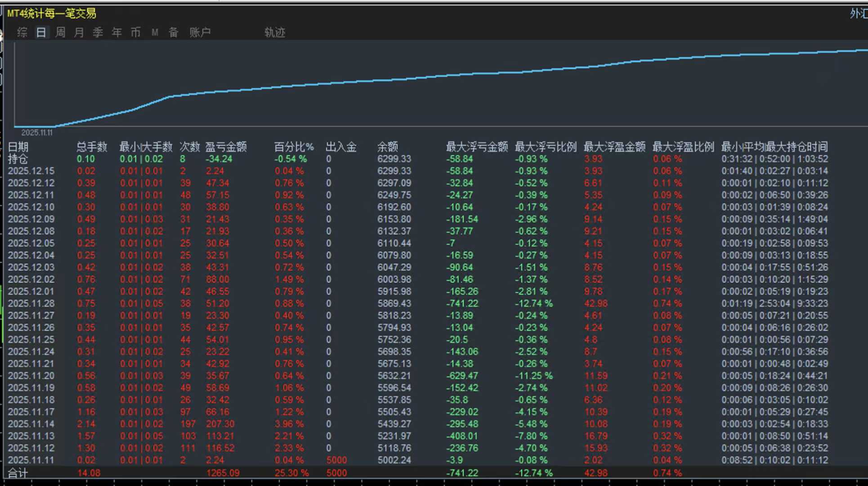Image resolution: width=868 pixels, height=486 pixels.
Task: Click the 最大浮亏金额 column header
Action: [x=477, y=147]
